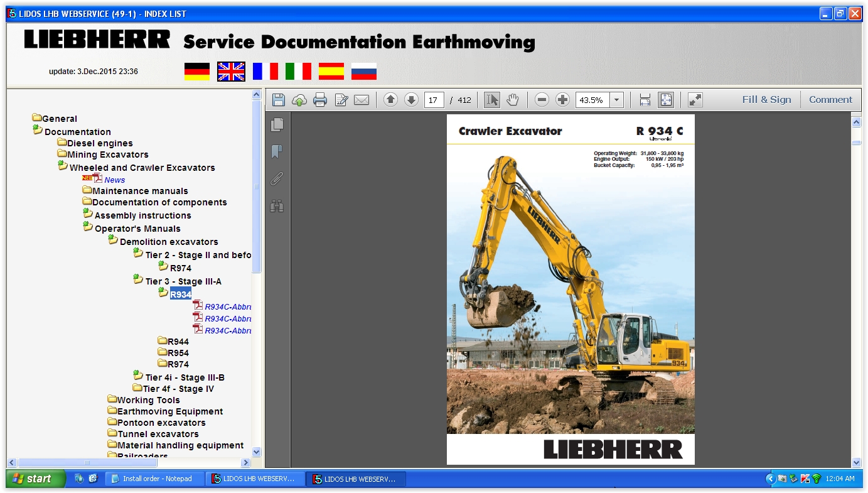Screen dimensions: 868x493
Task: Select the Italian flag language
Action: tap(298, 72)
